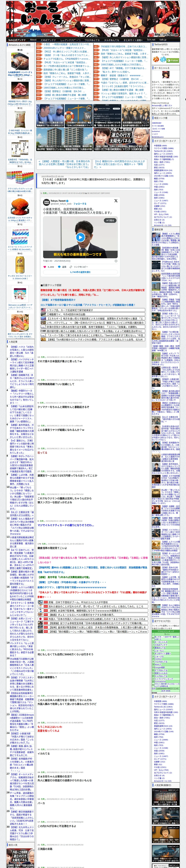Open the Amazon rank 6 ikura product image
186x868 pixels.
(x=20, y=207)
